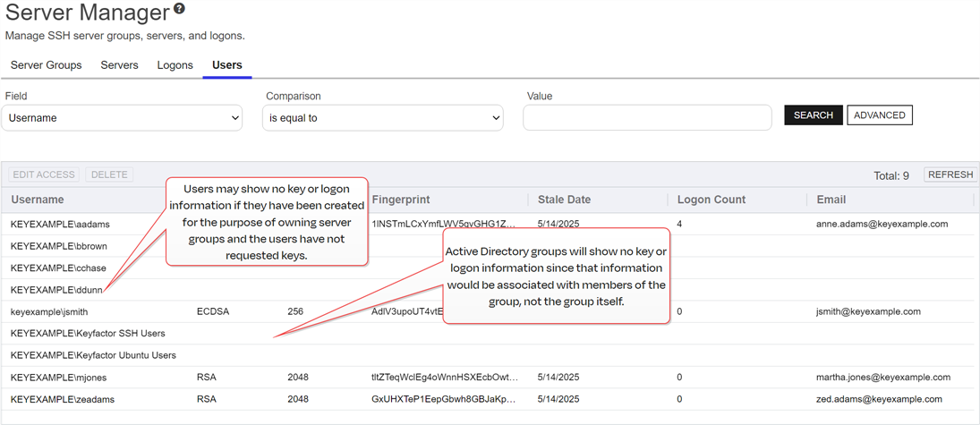Image resolution: width=980 pixels, height=425 pixels.
Task: Click the ECDSA key type cell
Action: pos(212,311)
